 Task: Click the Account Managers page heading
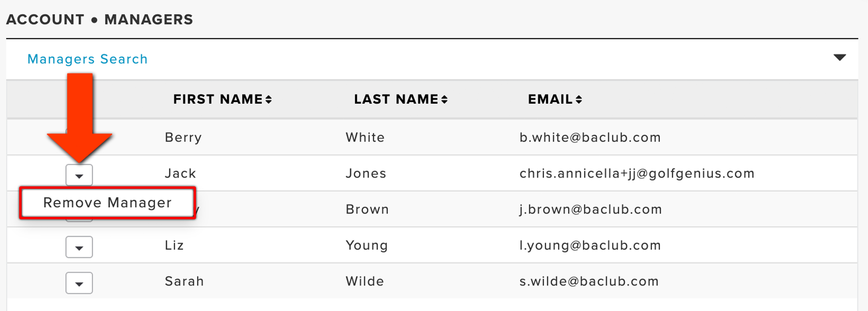[x=100, y=20]
